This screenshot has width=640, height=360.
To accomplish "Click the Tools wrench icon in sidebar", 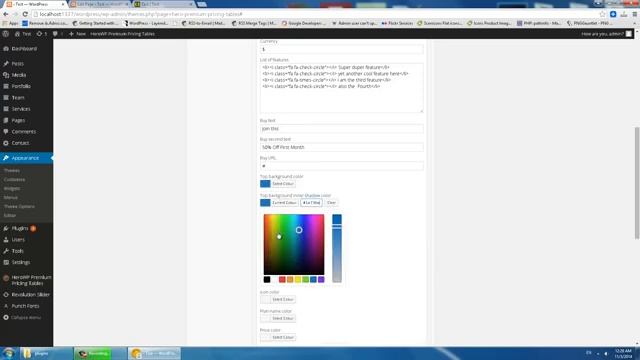I will 6,251.
